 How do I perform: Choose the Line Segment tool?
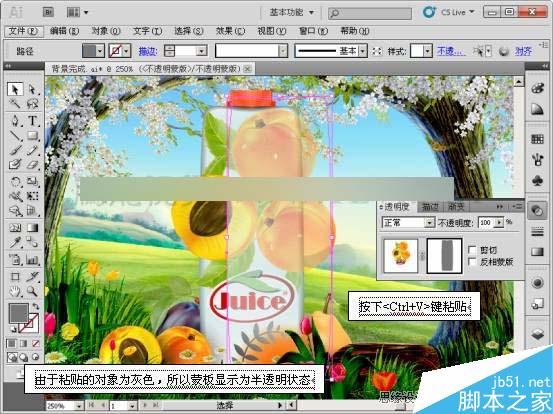tap(15, 135)
